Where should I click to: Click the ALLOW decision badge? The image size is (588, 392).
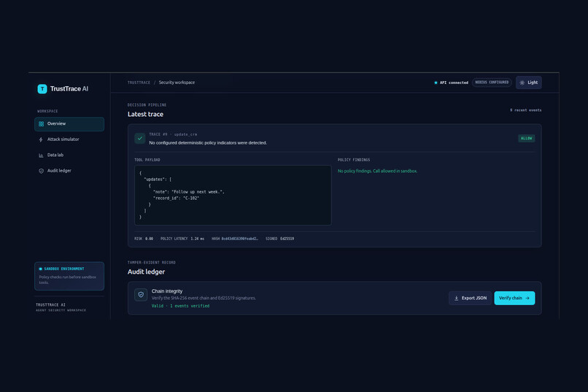tap(527, 139)
